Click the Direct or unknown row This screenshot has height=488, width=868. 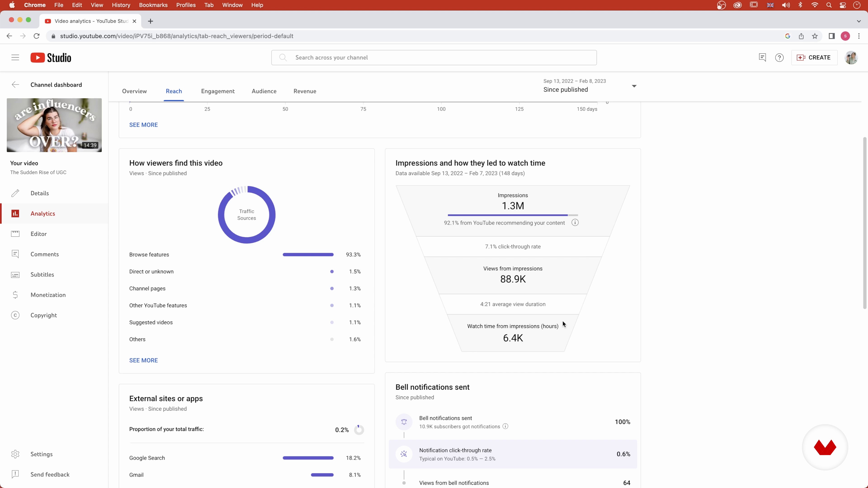245,271
